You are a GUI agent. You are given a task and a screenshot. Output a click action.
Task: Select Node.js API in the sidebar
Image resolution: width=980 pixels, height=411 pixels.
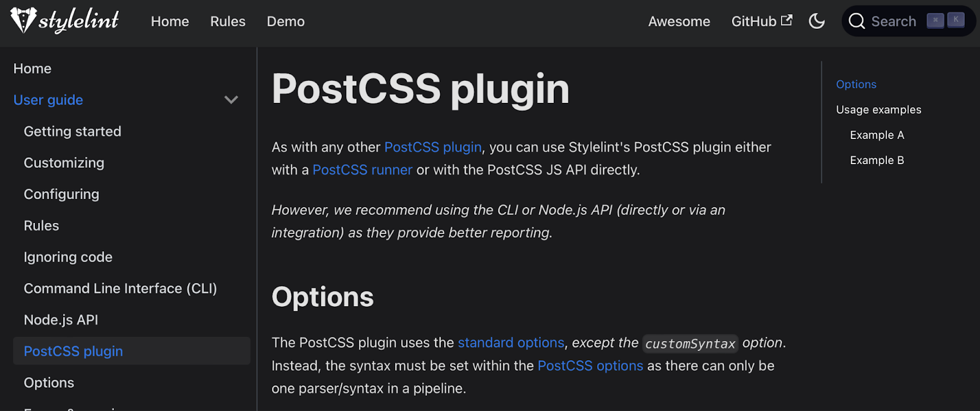click(x=62, y=319)
